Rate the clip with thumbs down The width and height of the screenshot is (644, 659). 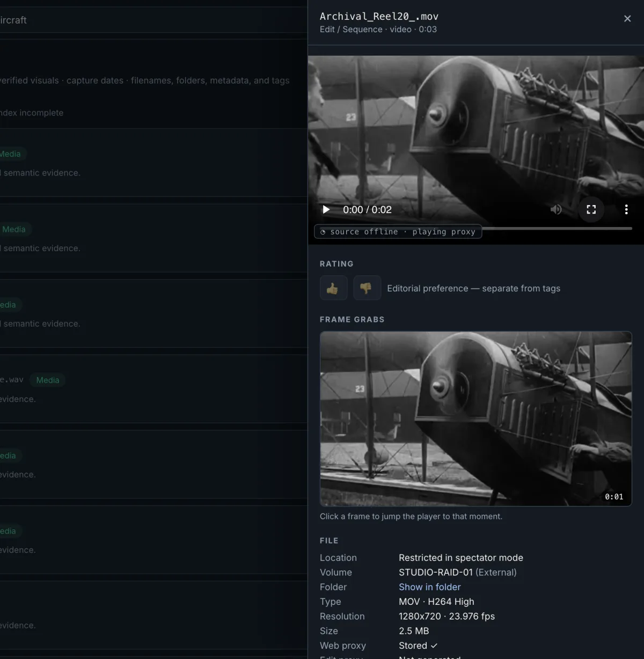coord(367,288)
